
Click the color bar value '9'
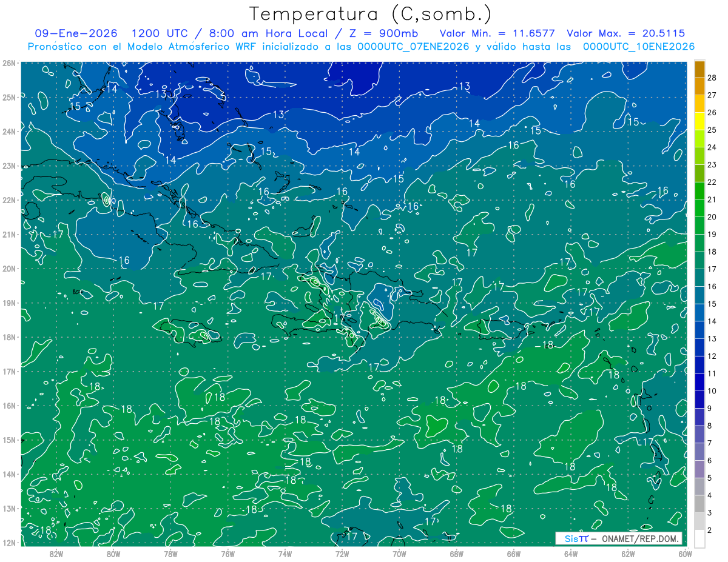(710, 409)
